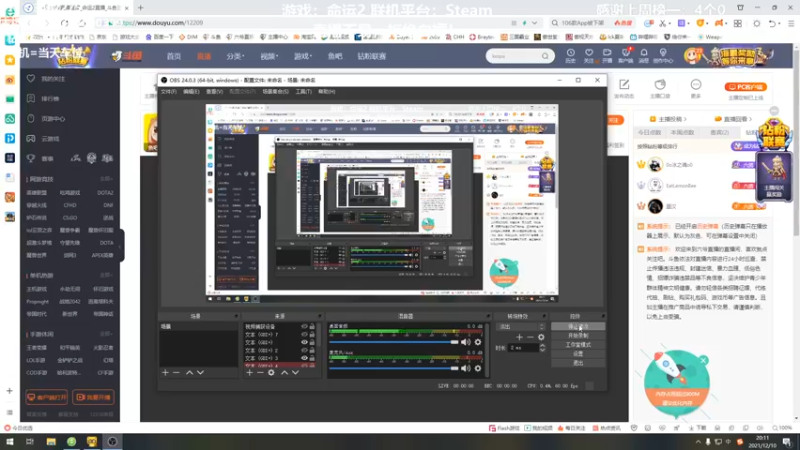
Task: Toggle lock on text (GDI+) 7 source
Action: [x=312, y=335]
